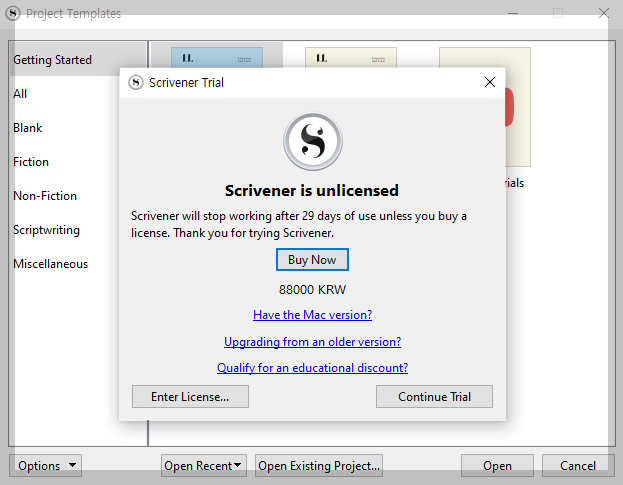Select the partially hidden tutorials template thumbnail

[518, 107]
